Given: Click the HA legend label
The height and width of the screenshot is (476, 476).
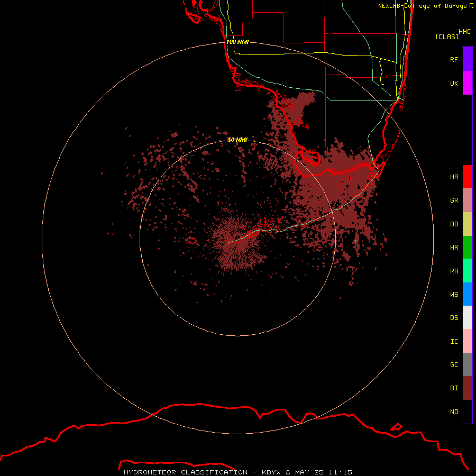Looking at the screenshot, I should [x=454, y=177].
